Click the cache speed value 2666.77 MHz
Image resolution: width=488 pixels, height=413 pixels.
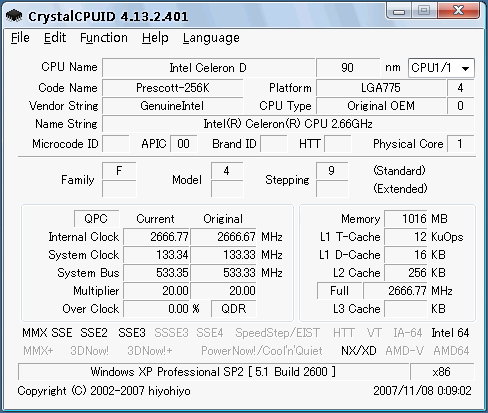point(395,291)
